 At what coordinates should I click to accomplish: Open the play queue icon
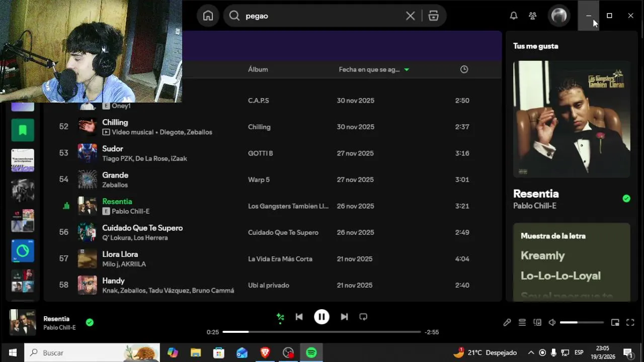[x=522, y=322]
